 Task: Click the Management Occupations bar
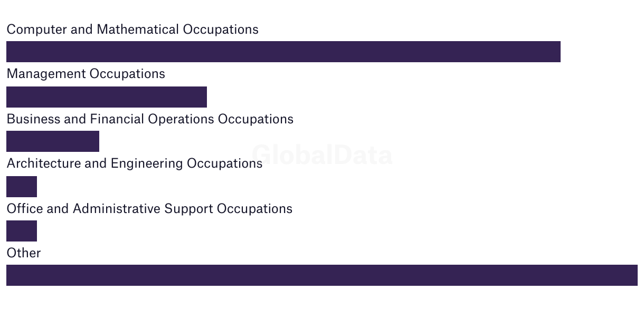[x=107, y=97]
